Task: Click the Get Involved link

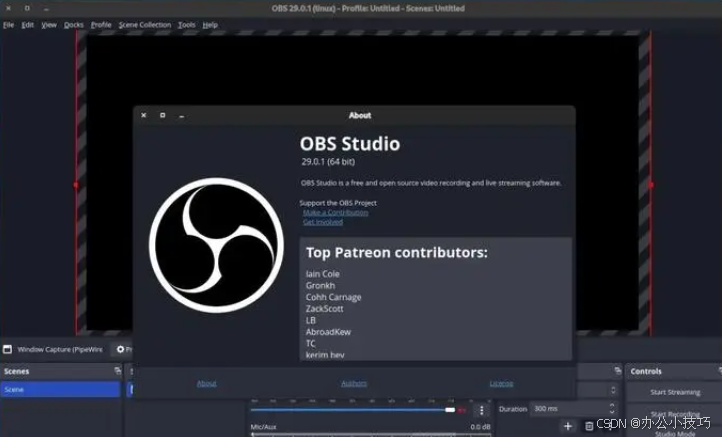Action: 323,222
